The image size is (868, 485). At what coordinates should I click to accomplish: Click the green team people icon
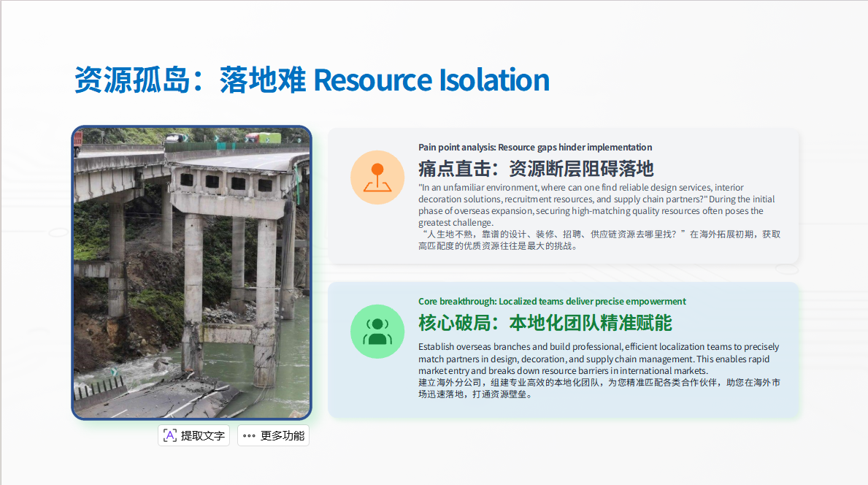[x=377, y=332]
